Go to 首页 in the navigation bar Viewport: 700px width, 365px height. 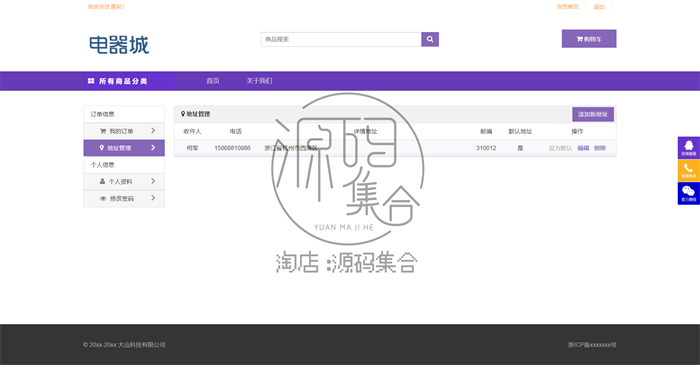coord(212,81)
